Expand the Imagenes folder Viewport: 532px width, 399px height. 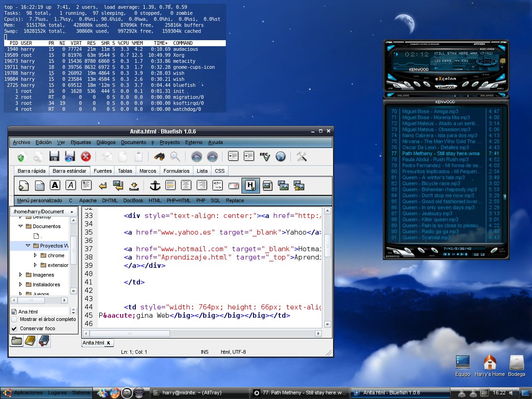[x=20, y=275]
